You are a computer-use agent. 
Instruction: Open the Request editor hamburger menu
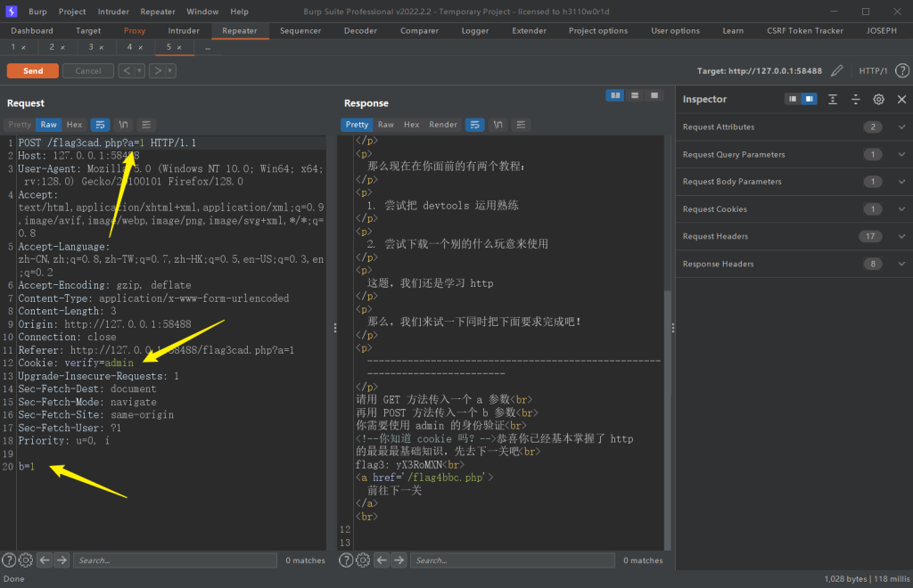coord(146,125)
